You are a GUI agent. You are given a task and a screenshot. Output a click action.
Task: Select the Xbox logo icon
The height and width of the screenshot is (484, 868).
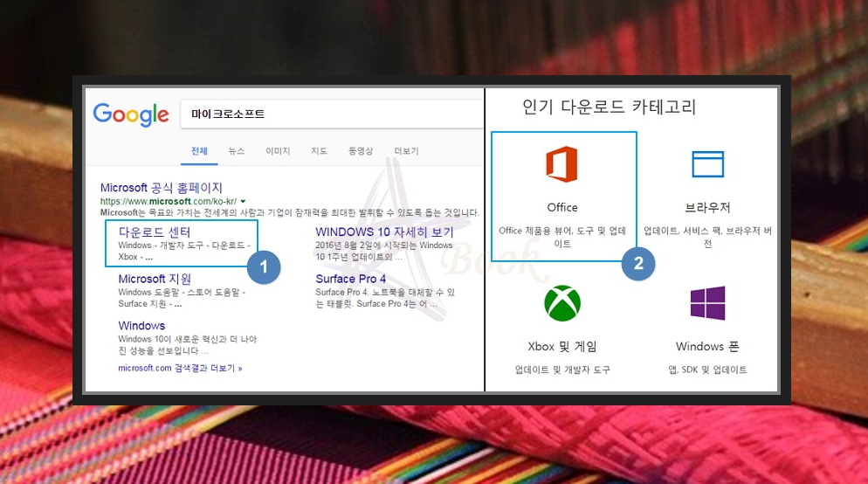(x=562, y=303)
